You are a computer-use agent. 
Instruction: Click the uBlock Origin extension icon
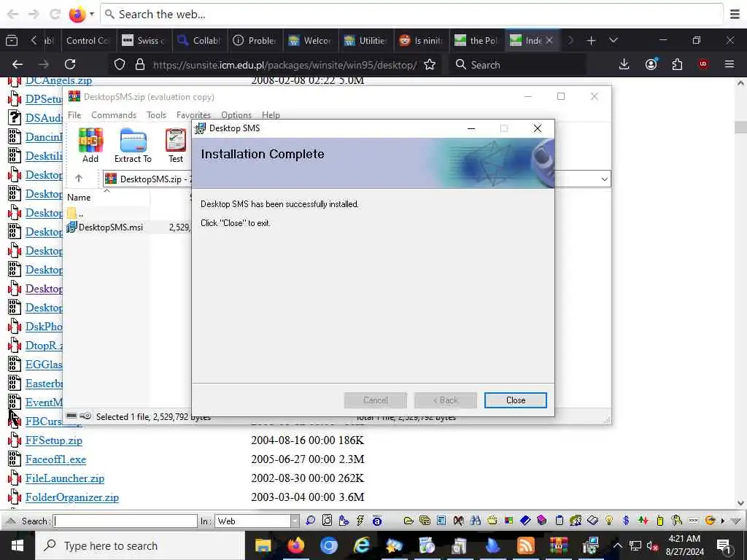[x=703, y=64]
